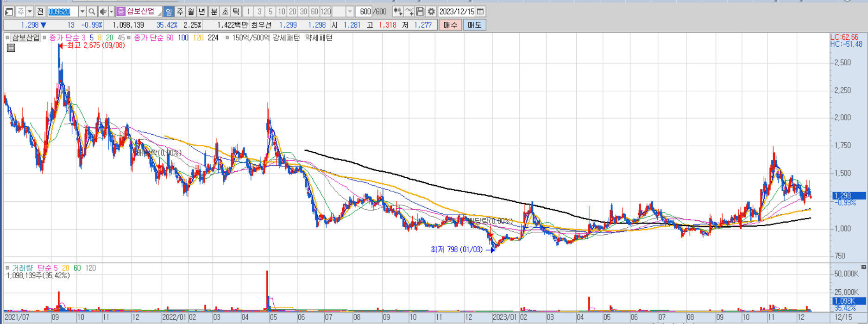Screen dimensions: 868x324
Task: Click the 종가 단순 3 legend label
Action: (x=68, y=37)
